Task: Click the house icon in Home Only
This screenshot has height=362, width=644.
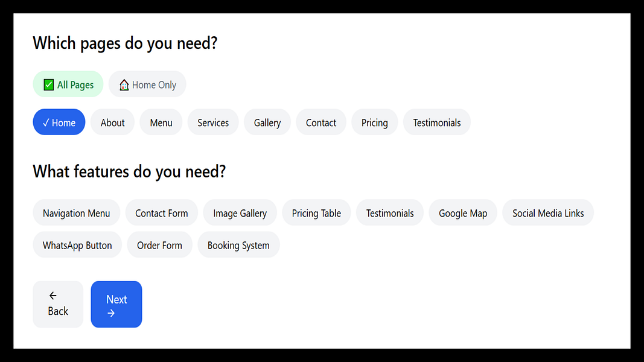Action: click(x=124, y=84)
